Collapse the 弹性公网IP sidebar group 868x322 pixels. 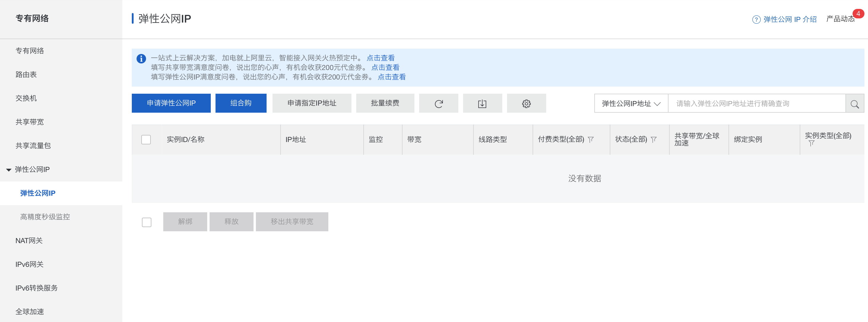9,170
